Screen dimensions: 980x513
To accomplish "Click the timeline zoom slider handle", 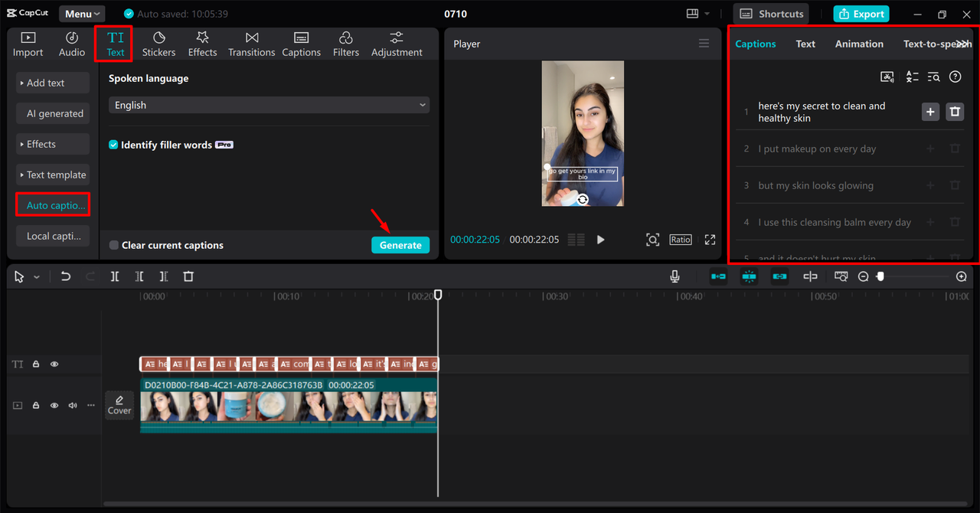I will [880, 276].
